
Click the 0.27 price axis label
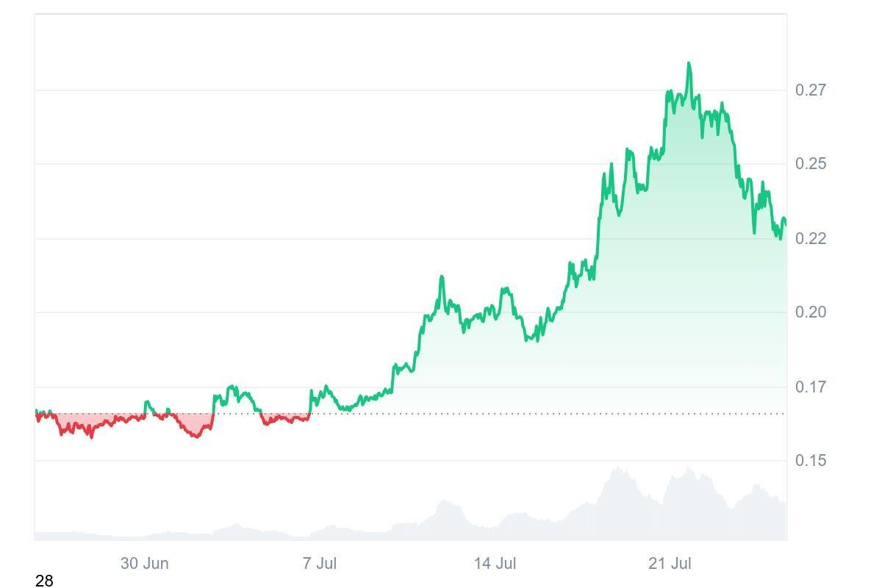point(811,90)
